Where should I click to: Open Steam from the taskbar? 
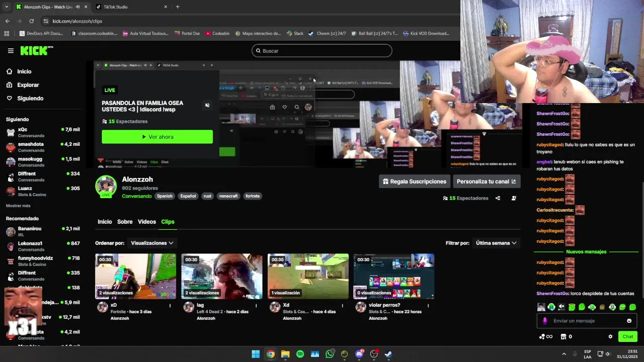[388, 354]
